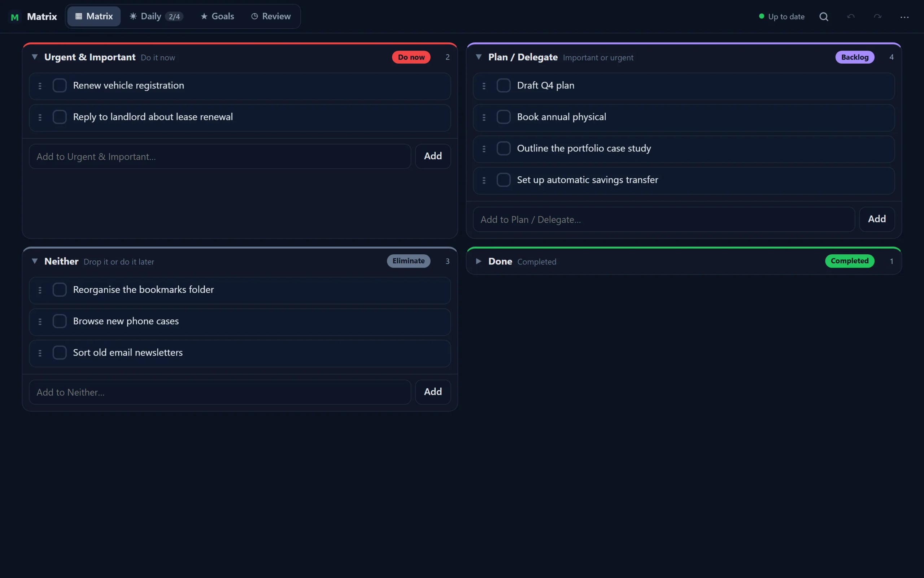Grab drag handle for Reply to landlord task
Viewport: 924px width, 578px height.
coord(40,117)
